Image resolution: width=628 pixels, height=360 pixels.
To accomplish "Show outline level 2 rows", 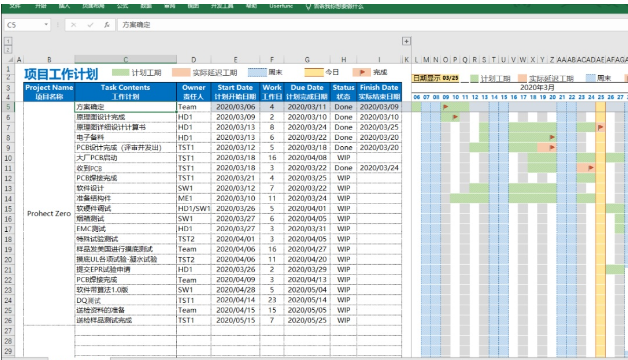I will (x=8, y=50).
